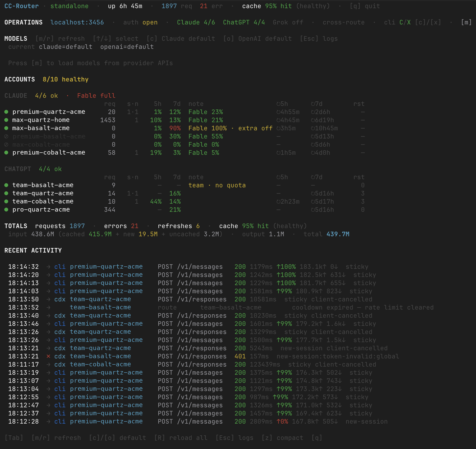This screenshot has width=476, height=449.
Task: Click the status dot beside team-quartz-acme account
Action: (6, 193)
